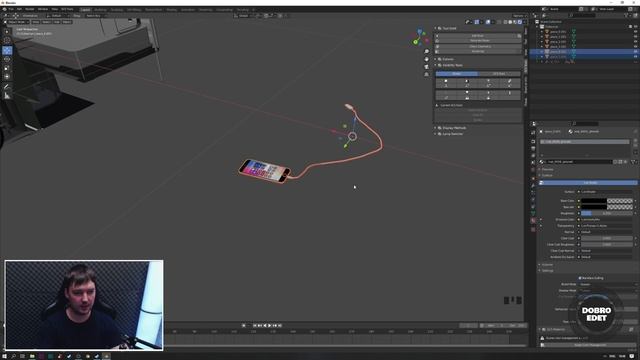
Task: Click the timeline Play button
Action: pos(270,325)
